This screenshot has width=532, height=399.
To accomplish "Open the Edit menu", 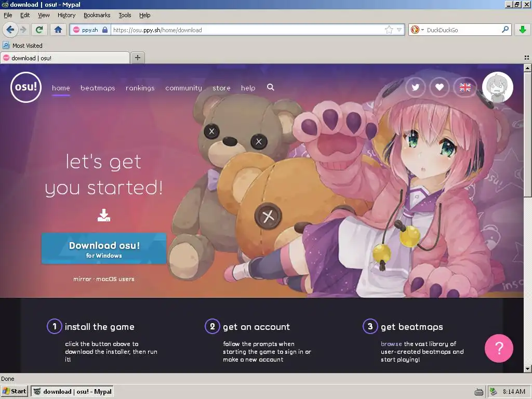I will 25,15.
